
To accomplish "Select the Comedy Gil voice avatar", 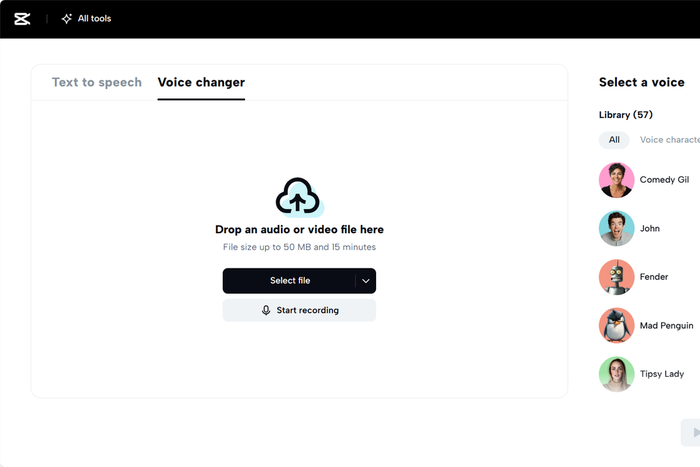I will click(617, 180).
